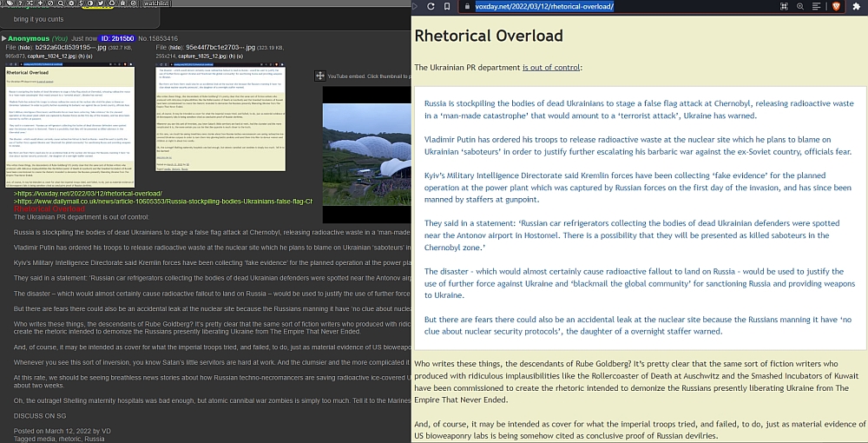Reload the voxday page
This screenshot has width=868, height=443.
pos(431,6)
